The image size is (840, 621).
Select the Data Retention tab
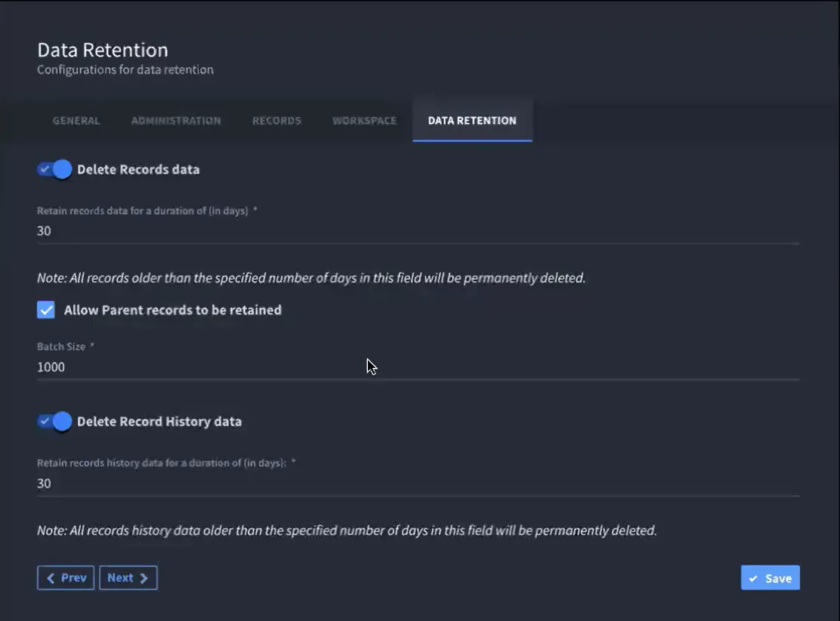472,121
